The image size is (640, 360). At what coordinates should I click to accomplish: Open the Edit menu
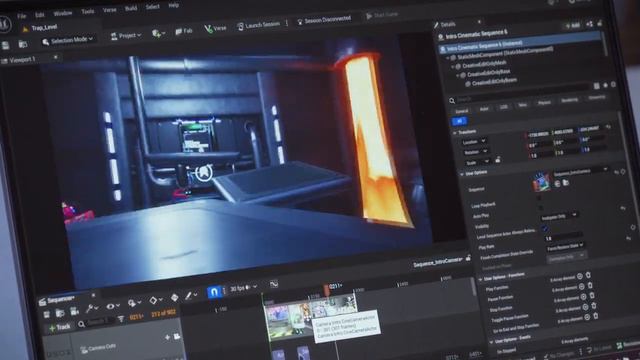coord(40,15)
